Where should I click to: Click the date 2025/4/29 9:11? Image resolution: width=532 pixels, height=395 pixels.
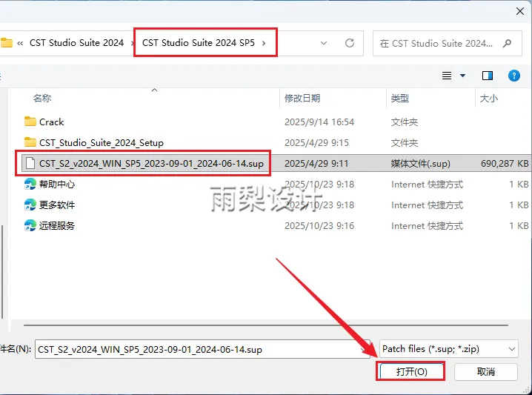click(316, 164)
